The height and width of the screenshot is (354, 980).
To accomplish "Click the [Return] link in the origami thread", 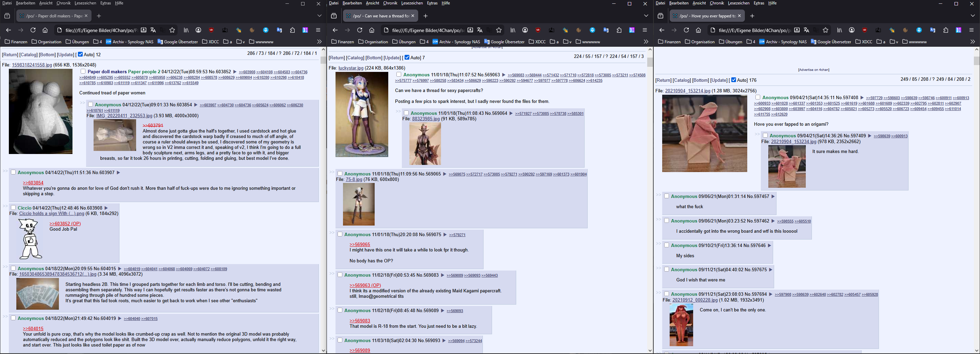I will point(664,80).
